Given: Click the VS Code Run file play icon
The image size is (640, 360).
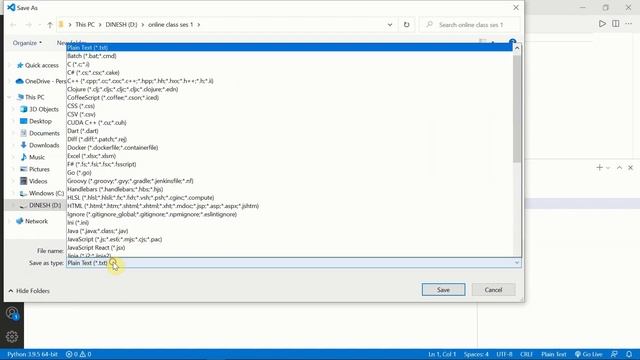Looking at the screenshot, I should (x=602, y=24).
